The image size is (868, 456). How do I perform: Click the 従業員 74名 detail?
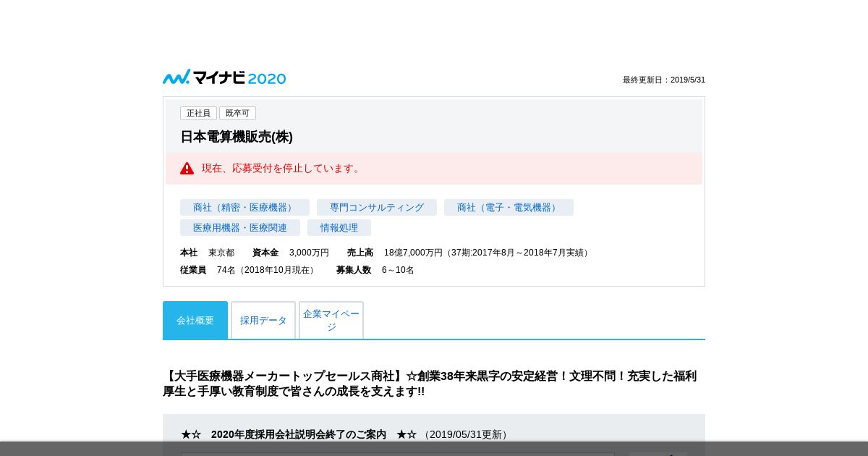tap(249, 270)
